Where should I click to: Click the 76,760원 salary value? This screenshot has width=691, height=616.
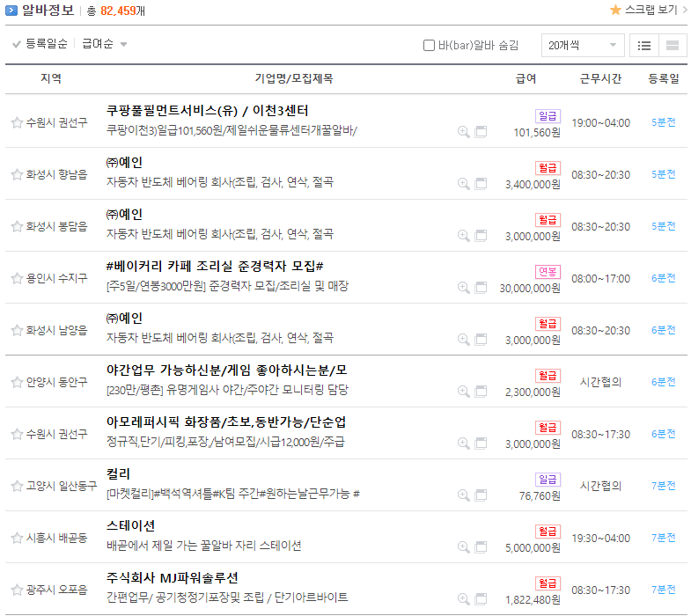[540, 496]
